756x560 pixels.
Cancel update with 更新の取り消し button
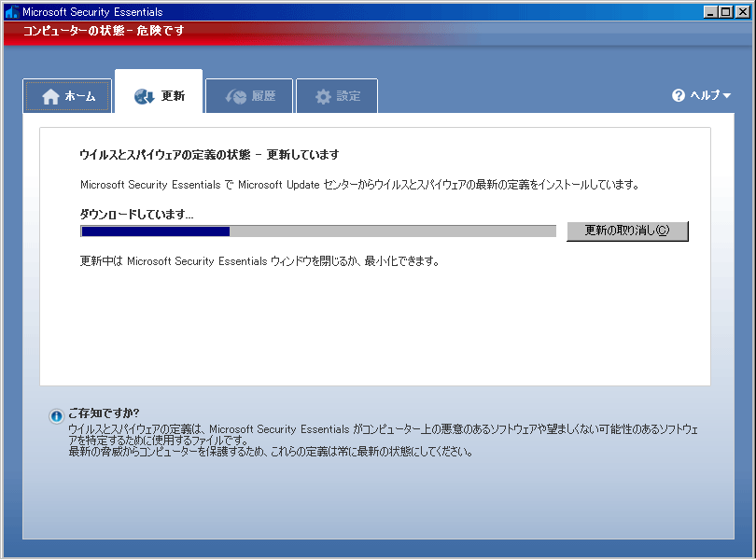point(627,231)
